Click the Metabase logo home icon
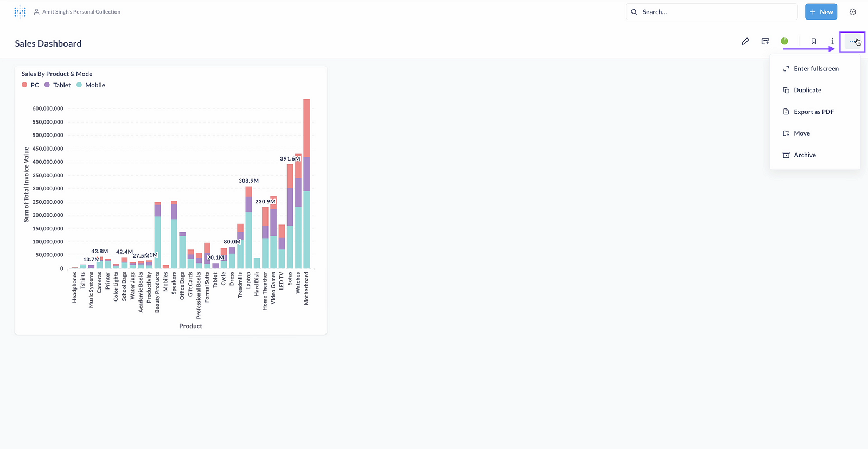 (20, 12)
